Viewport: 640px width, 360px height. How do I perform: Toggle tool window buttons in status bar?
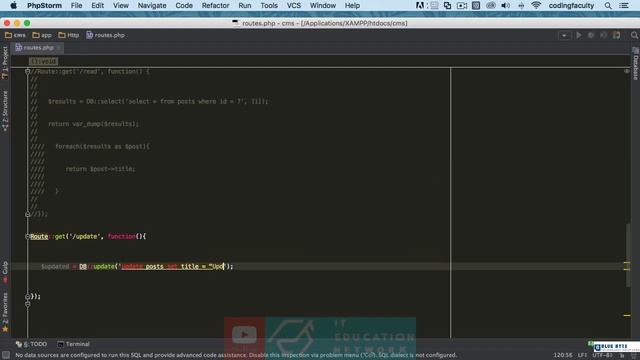(6, 355)
